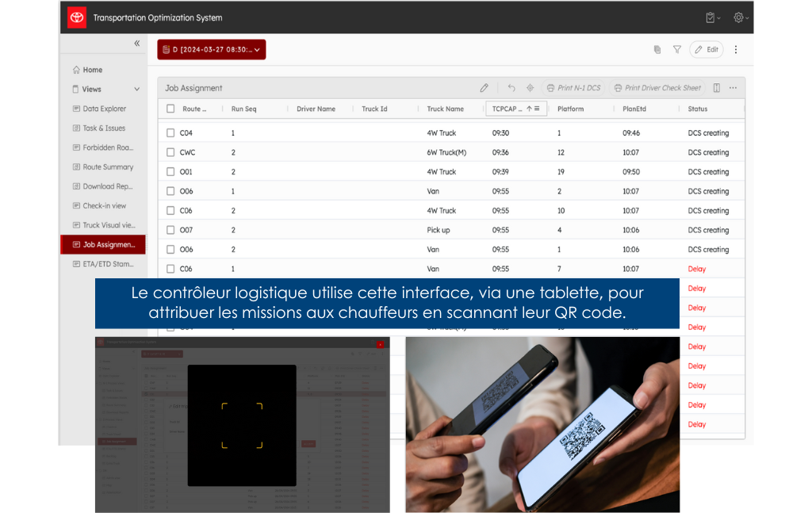The height and width of the screenshot is (513, 812).
Task: Click the pencil icon in Job Assignment header
Action: click(485, 88)
